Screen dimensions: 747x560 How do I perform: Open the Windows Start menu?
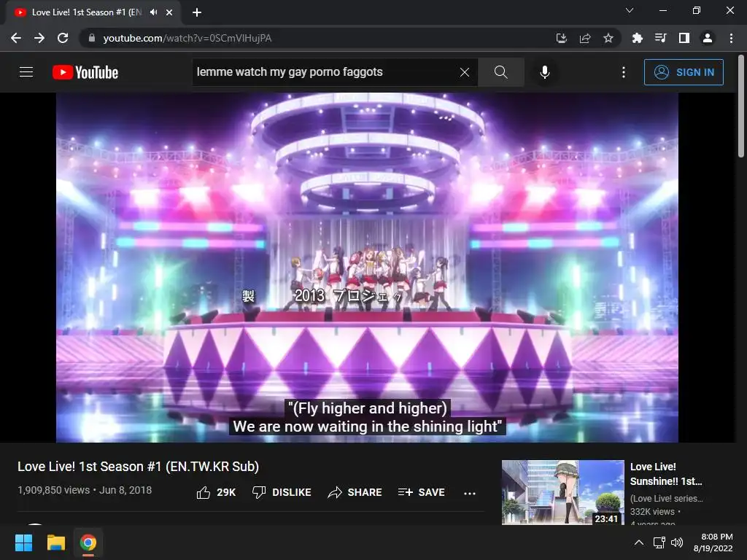point(23,542)
